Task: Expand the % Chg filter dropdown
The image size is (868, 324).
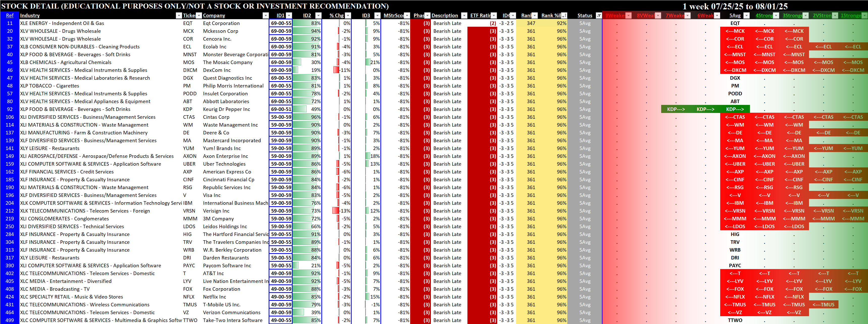Action: click(x=348, y=15)
